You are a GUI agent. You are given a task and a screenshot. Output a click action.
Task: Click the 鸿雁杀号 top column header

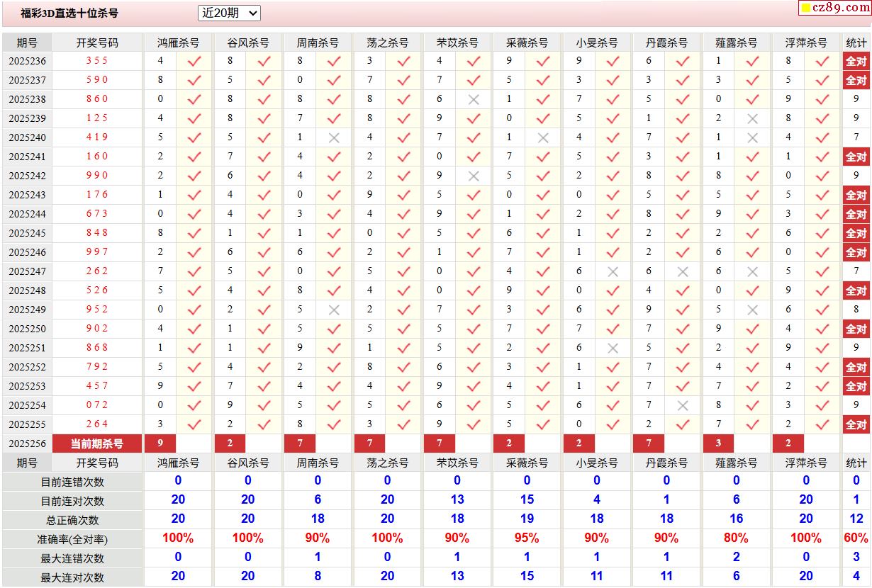178,43
